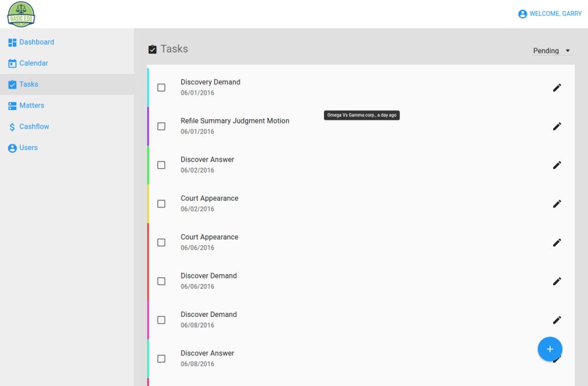Click the Dashboard grid icon in sidebar
This screenshot has width=588, height=386.
(x=12, y=42)
